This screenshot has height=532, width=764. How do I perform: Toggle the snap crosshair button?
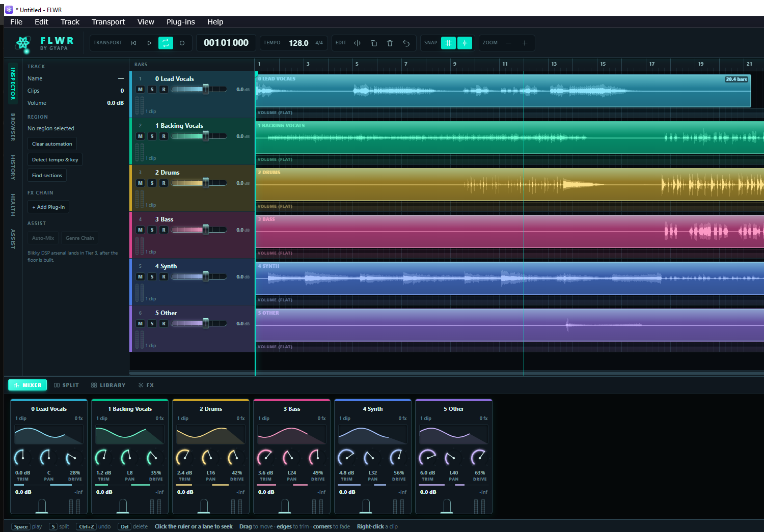tap(465, 43)
